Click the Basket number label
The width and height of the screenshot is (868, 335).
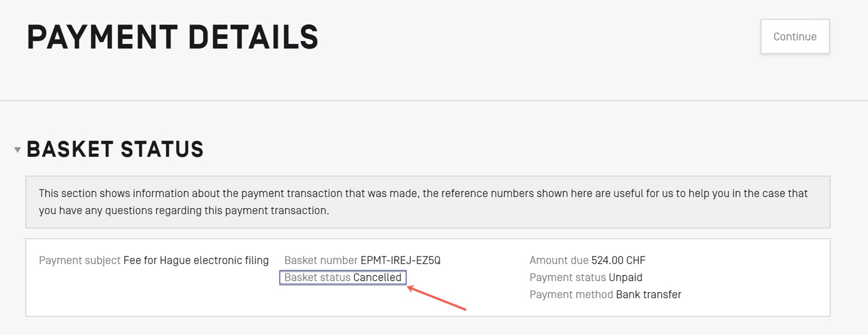[321, 260]
